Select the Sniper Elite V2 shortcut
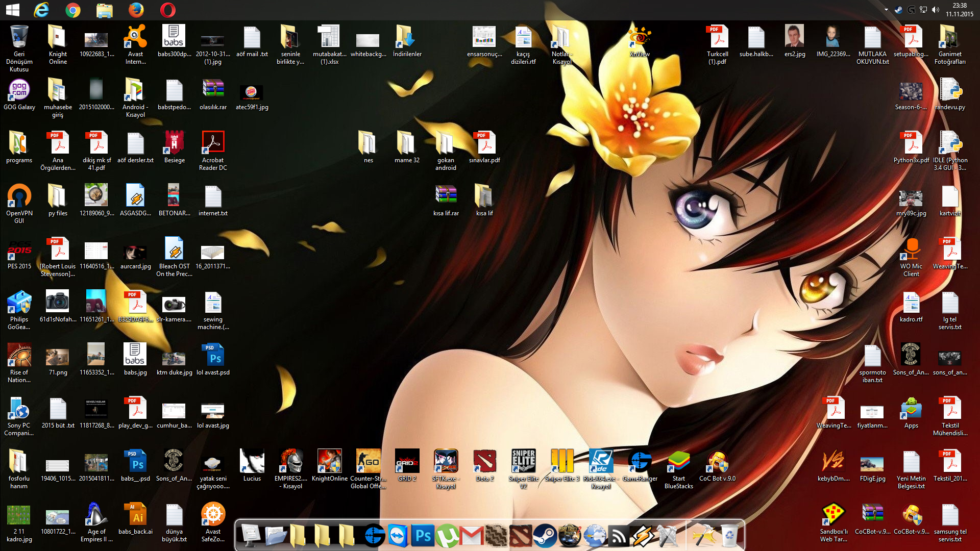The height and width of the screenshot is (551, 980). tap(524, 469)
